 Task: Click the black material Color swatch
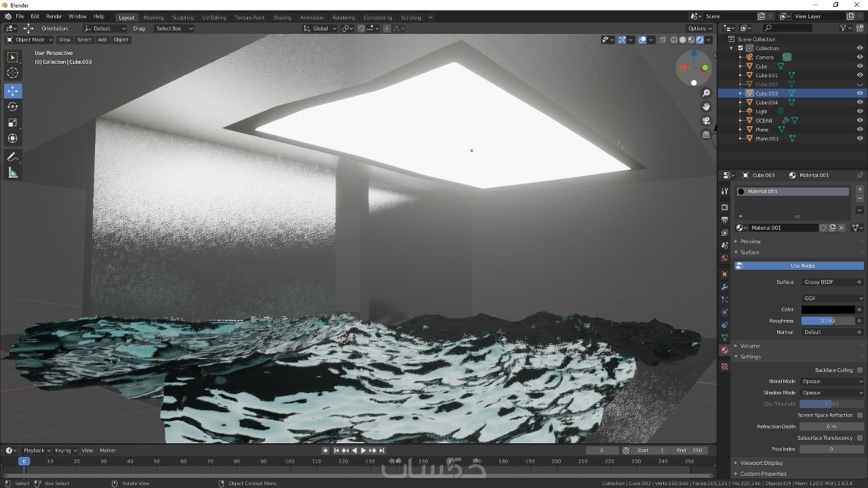(x=828, y=310)
